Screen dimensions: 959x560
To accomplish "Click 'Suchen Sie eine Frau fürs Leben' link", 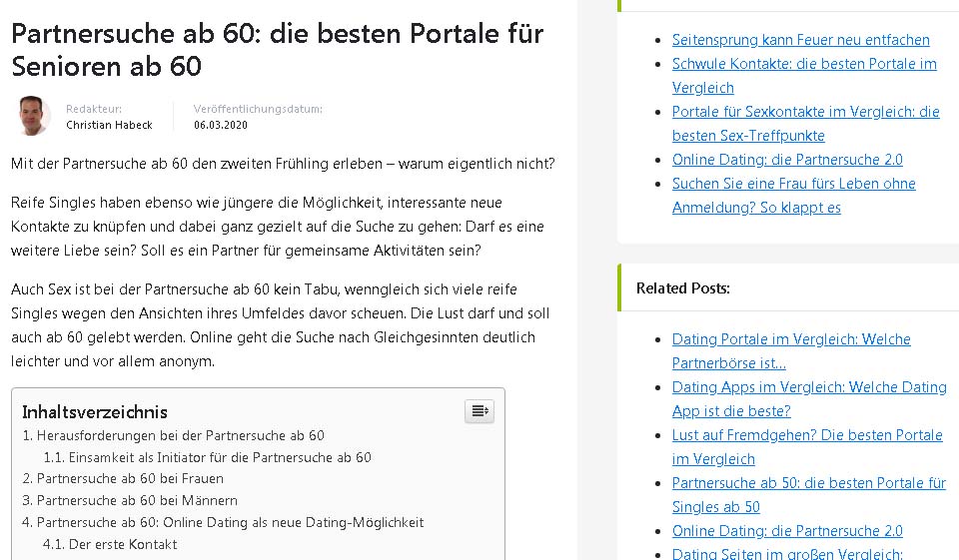I will tap(793, 184).
